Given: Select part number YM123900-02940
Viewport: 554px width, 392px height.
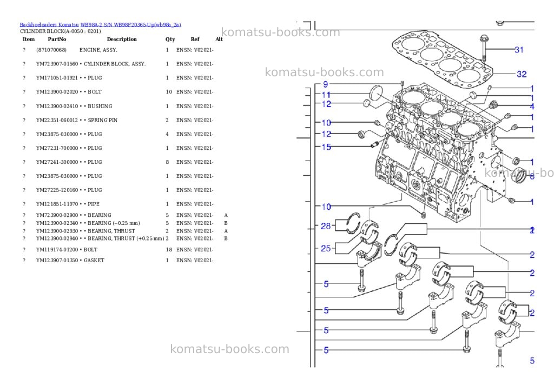Looking at the screenshot, I should [57, 238].
